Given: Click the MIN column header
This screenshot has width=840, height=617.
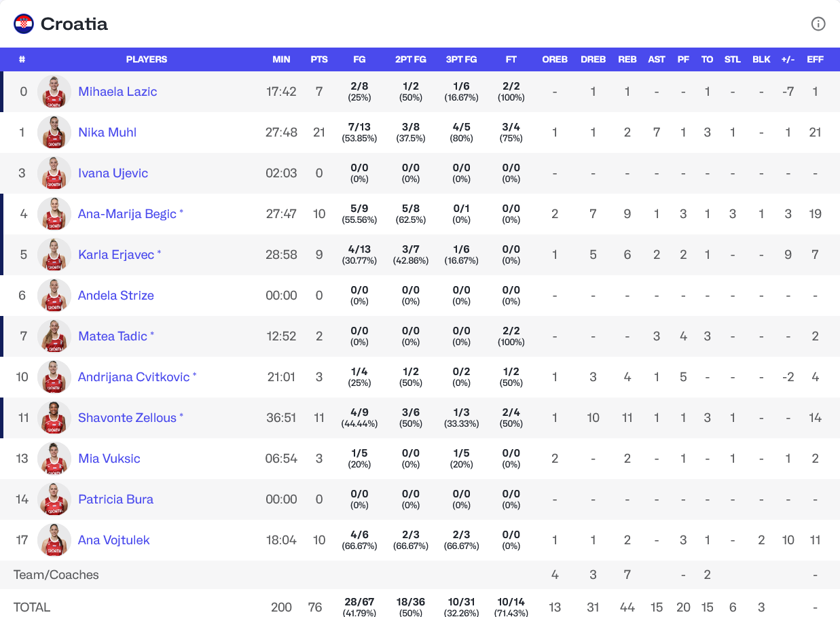Looking at the screenshot, I should [x=281, y=59].
